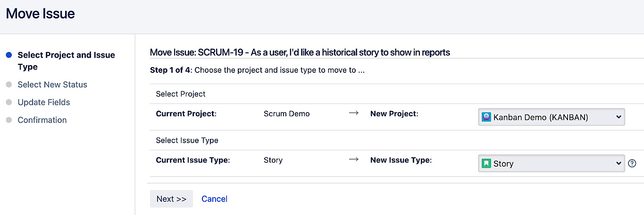Click the gray bullet beside Update Fields
644x215 pixels.
coord(8,103)
